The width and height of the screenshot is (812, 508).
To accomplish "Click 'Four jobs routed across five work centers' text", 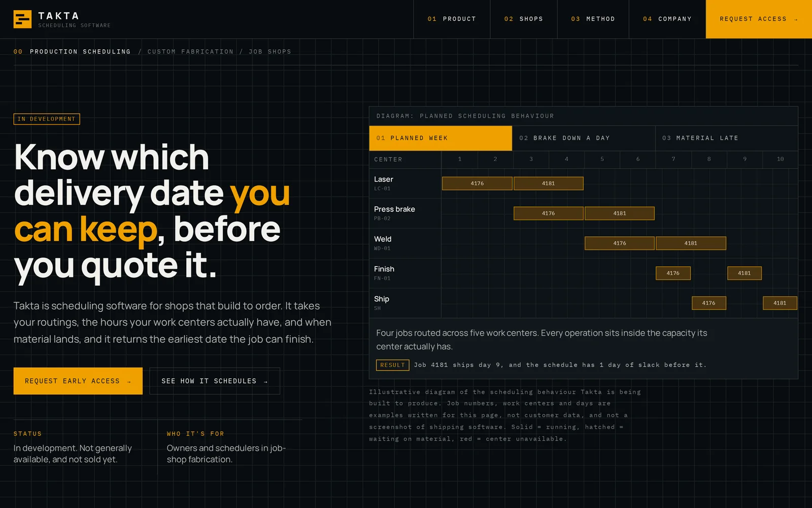I will [542, 340].
